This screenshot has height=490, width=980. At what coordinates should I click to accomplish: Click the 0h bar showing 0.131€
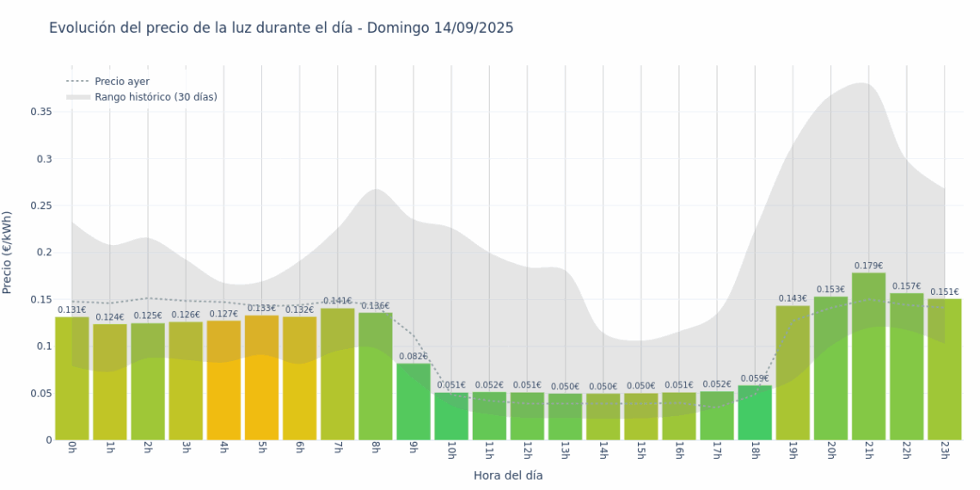pos(72,378)
